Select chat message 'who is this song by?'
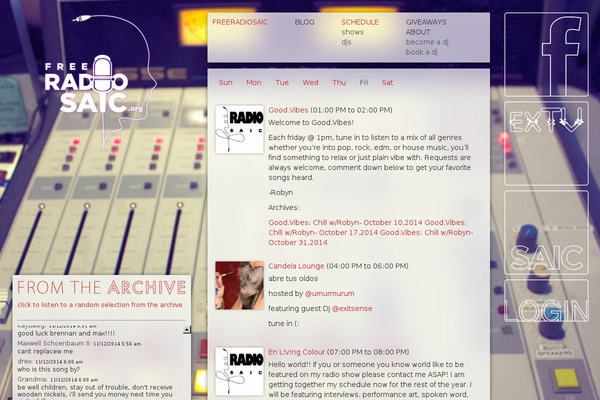The image size is (600, 400). pyautogui.click(x=49, y=369)
